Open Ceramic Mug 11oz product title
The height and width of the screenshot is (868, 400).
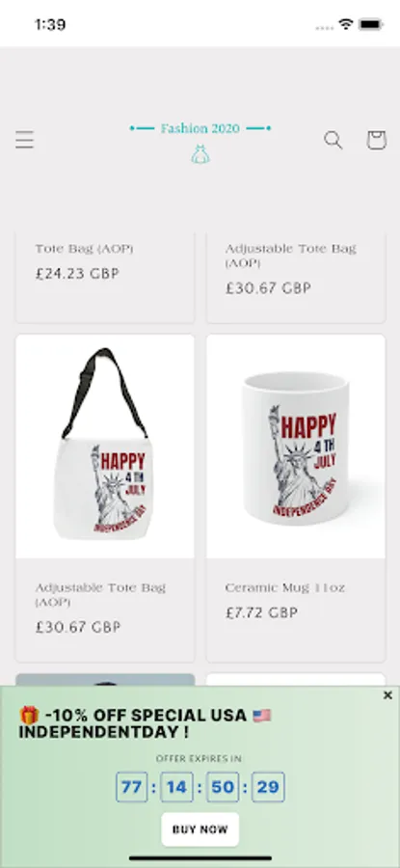click(285, 588)
